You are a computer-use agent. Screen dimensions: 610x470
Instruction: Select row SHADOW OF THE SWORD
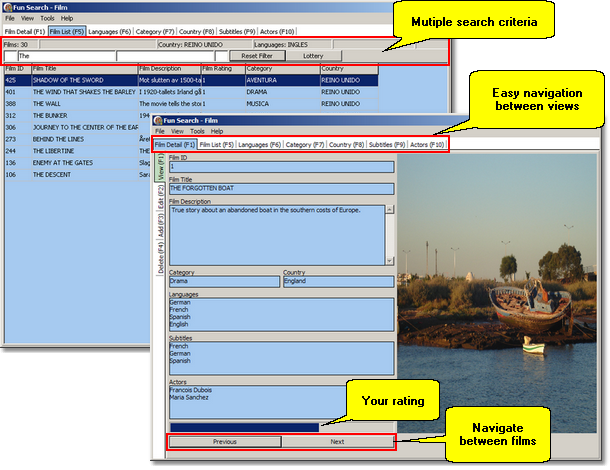[x=191, y=80]
